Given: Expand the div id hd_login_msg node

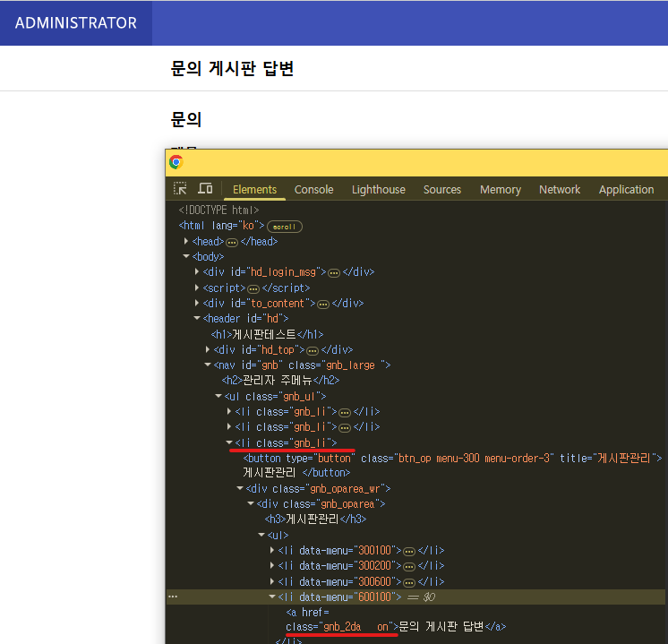Looking at the screenshot, I should tap(197, 272).
